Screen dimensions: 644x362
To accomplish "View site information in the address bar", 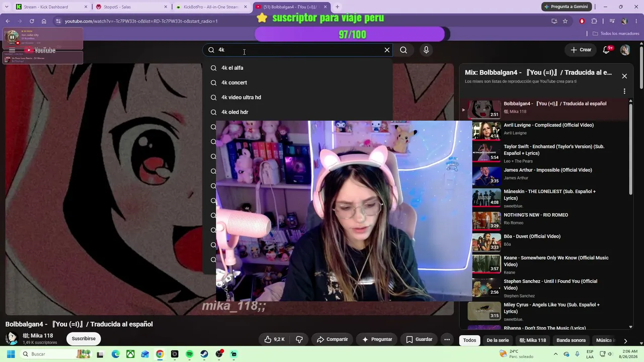I will pyautogui.click(x=58, y=21).
